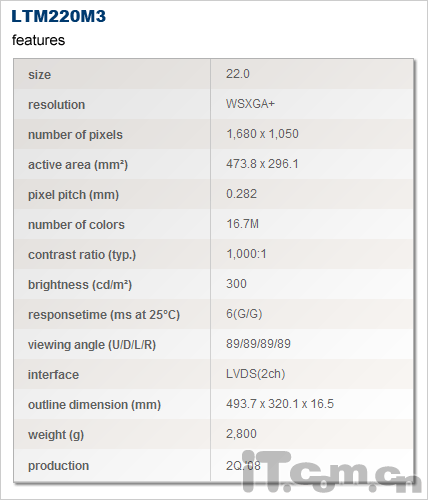
Task: Select the resolution row label
Action: [x=56, y=105]
